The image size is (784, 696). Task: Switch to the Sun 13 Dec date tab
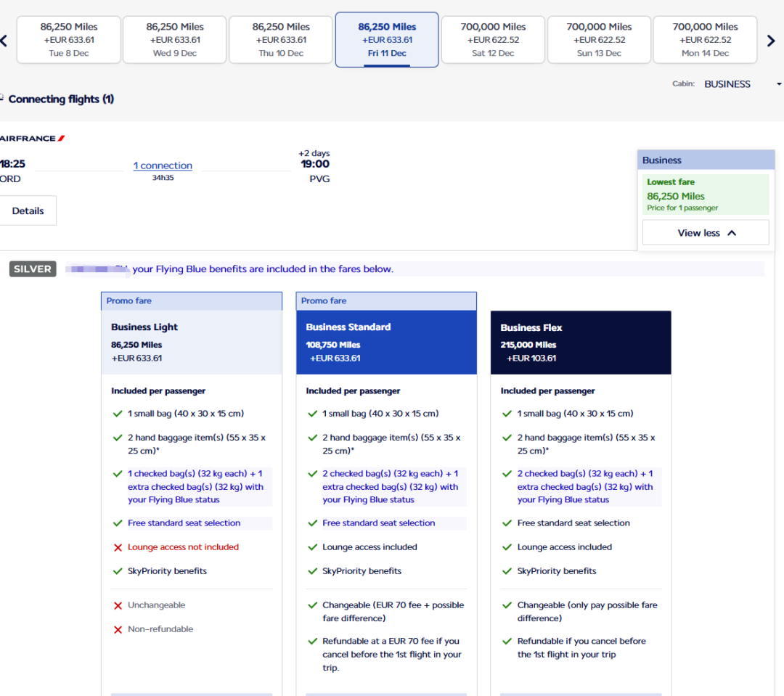pos(599,39)
